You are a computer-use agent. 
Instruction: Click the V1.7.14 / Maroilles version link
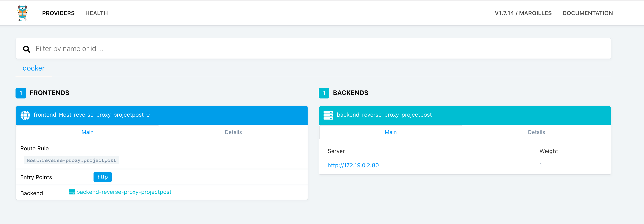pos(523,13)
